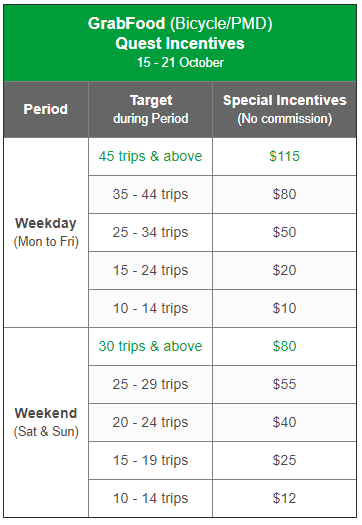
Task: Click the 25 - 34 trips cell
Action: pyautogui.click(x=150, y=232)
